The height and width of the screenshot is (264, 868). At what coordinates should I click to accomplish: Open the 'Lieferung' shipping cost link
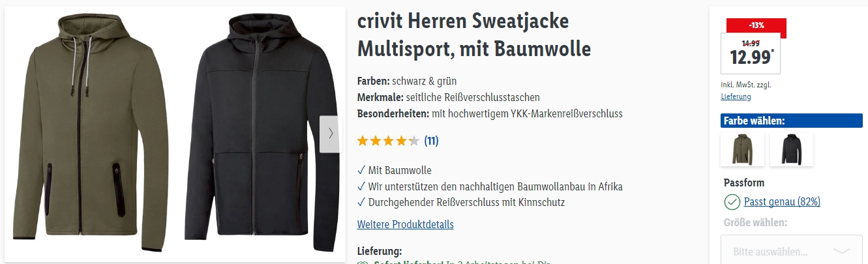click(736, 96)
